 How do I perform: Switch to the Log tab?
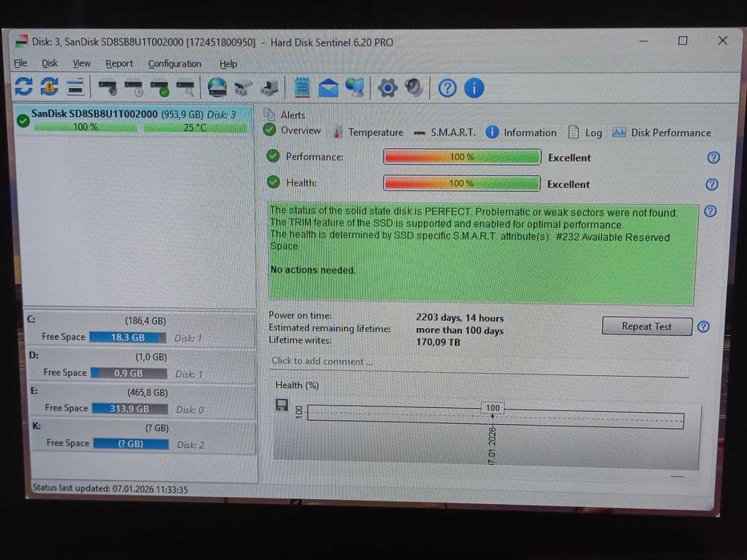pos(585,133)
